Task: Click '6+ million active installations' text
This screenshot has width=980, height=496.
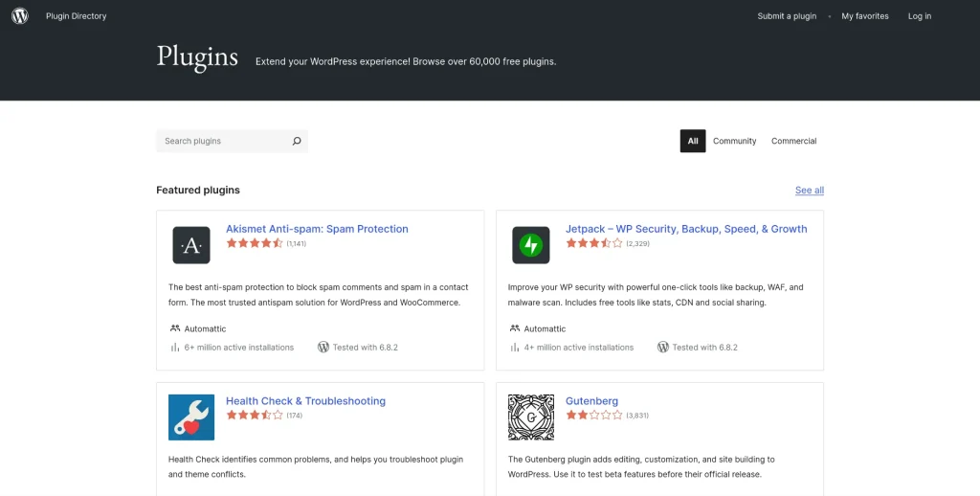Action: click(x=238, y=348)
